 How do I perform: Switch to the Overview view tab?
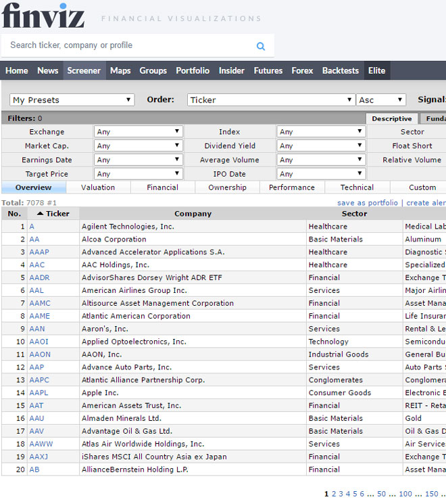[x=33, y=187]
